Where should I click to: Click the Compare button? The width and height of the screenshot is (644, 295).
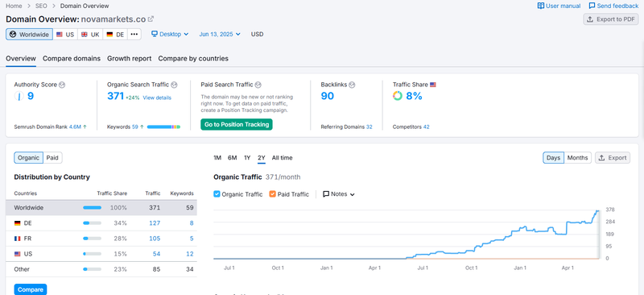click(31, 289)
